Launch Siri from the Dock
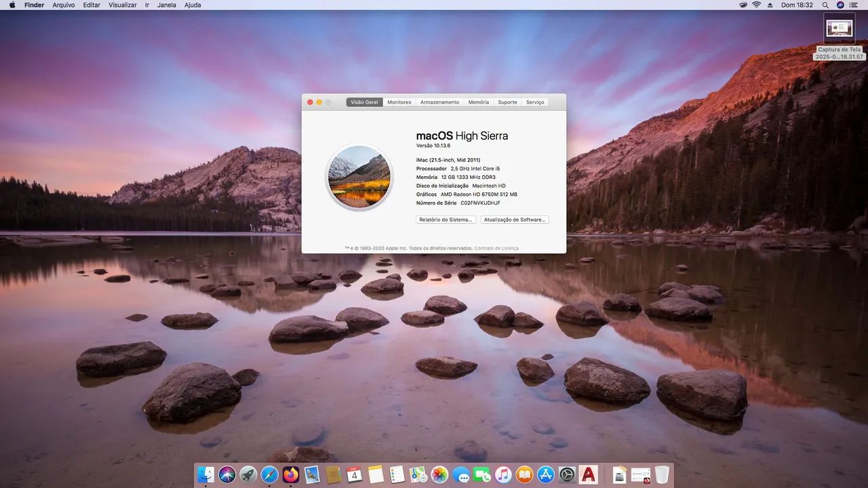Viewport: 868px width, 488px height. click(x=227, y=474)
